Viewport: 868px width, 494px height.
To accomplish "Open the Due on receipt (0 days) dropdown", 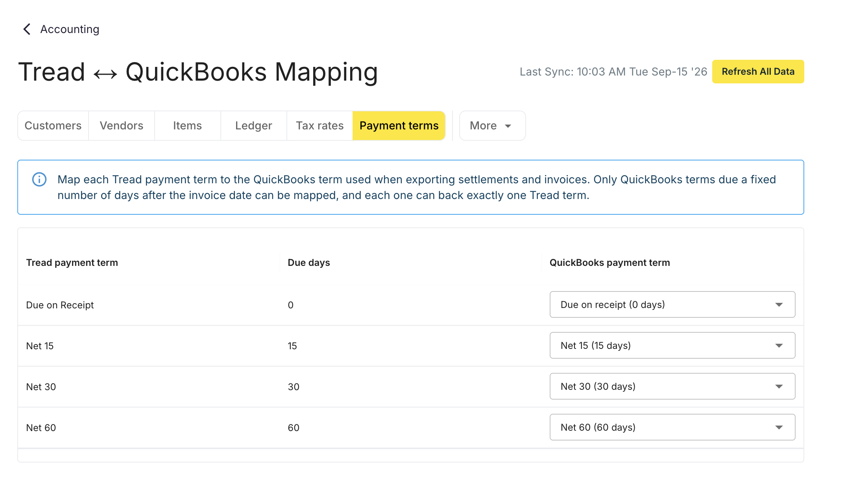I will click(672, 304).
